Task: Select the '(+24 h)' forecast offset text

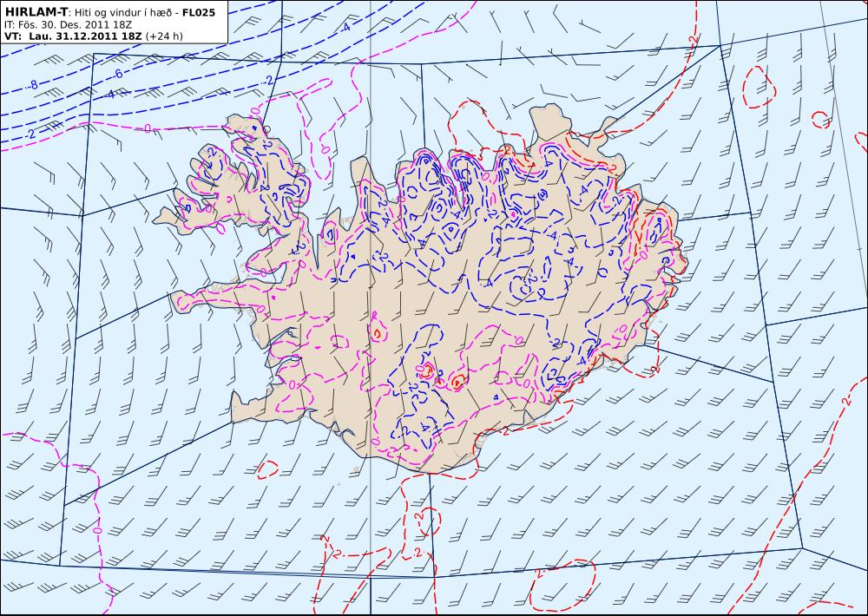Action: (x=164, y=36)
